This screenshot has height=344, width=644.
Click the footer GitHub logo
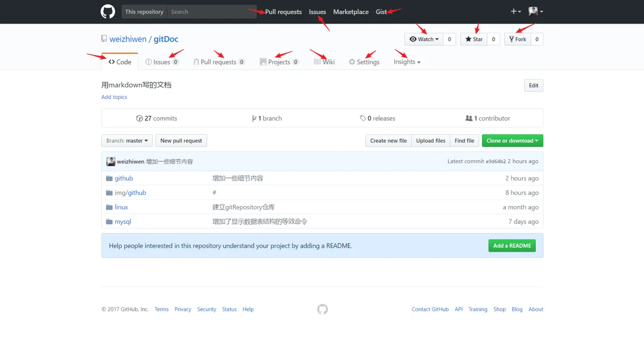click(322, 309)
